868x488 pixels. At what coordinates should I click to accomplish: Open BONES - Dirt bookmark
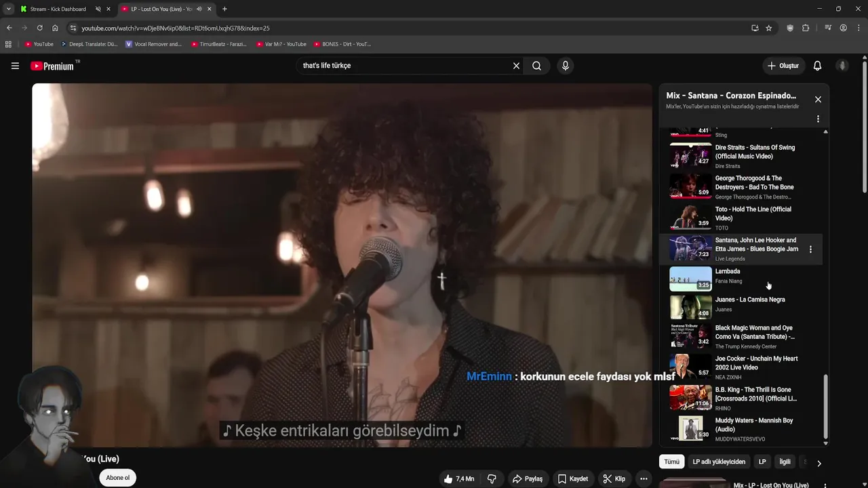(342, 44)
